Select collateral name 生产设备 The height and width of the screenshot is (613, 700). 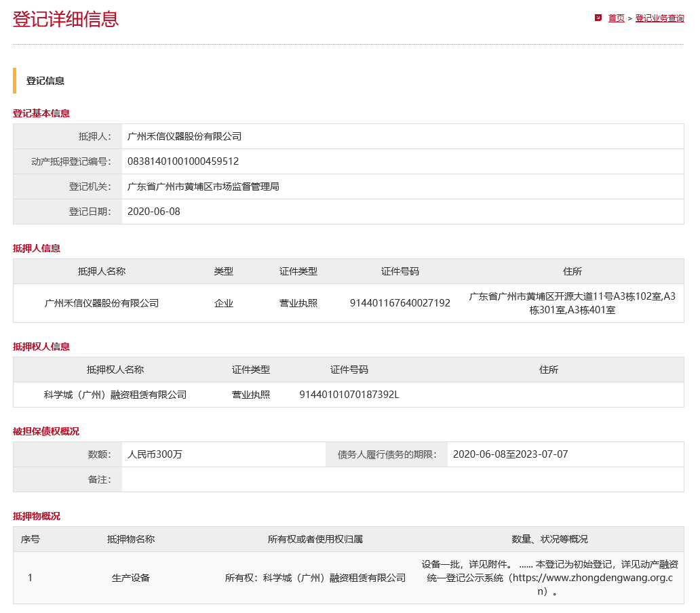(131, 578)
